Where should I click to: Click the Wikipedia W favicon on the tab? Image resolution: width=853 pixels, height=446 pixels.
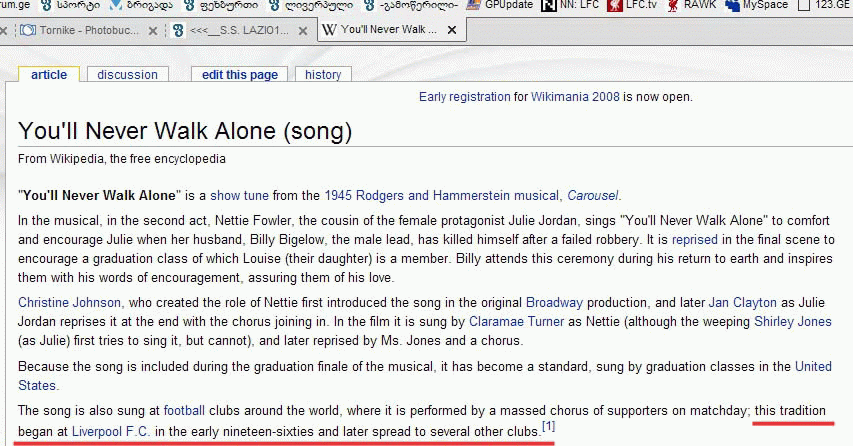(328, 30)
